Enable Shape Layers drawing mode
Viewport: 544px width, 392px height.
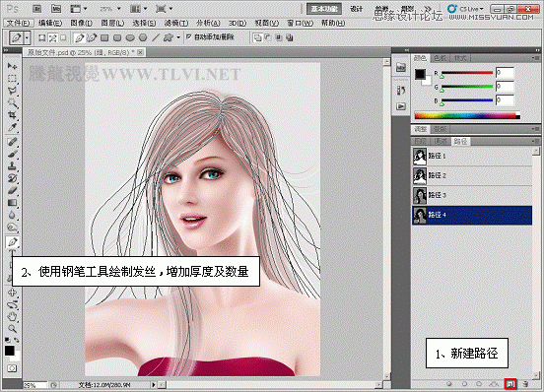(42, 37)
